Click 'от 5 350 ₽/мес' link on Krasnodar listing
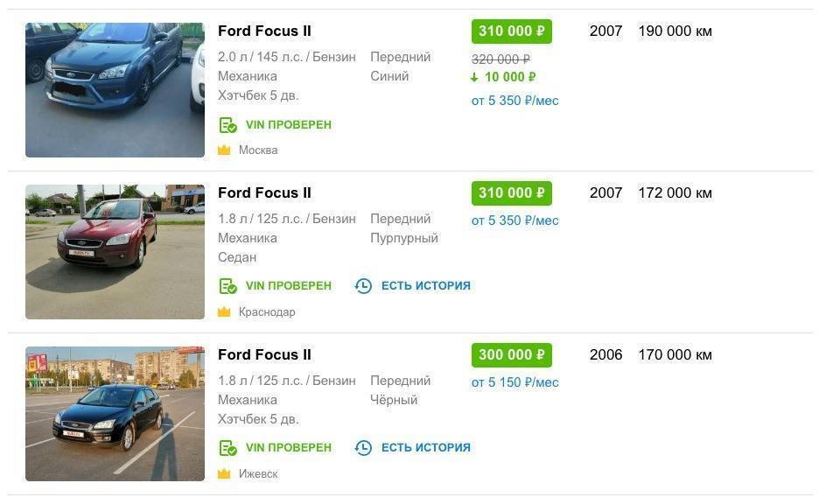Viewport: 819px width, 504px height. click(514, 220)
